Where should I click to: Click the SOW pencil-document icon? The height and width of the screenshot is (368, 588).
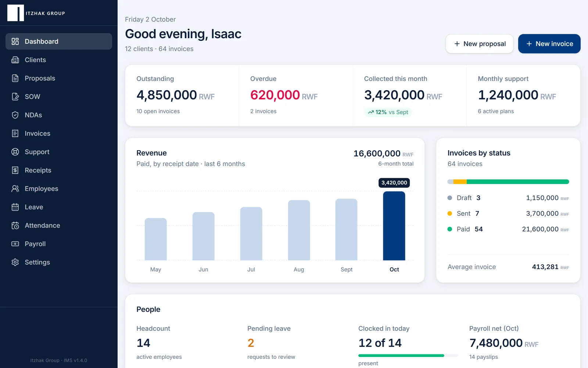[x=15, y=97]
